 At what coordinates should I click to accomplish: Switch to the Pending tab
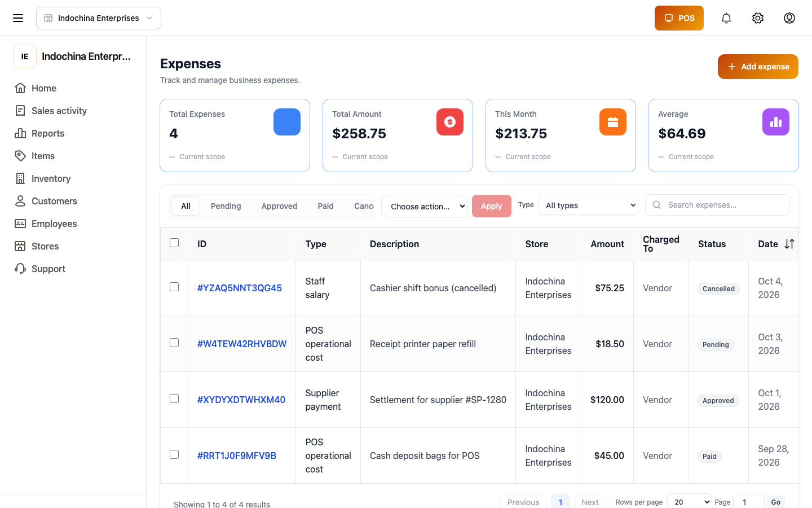click(226, 206)
